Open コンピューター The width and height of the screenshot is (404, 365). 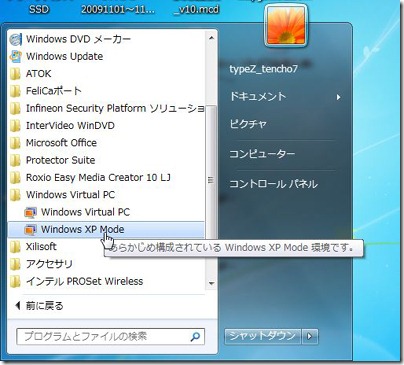(262, 154)
